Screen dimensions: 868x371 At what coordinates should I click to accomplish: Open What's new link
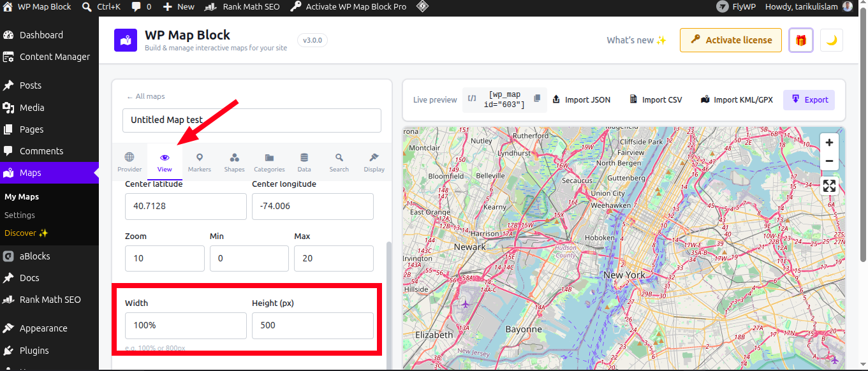click(x=636, y=40)
